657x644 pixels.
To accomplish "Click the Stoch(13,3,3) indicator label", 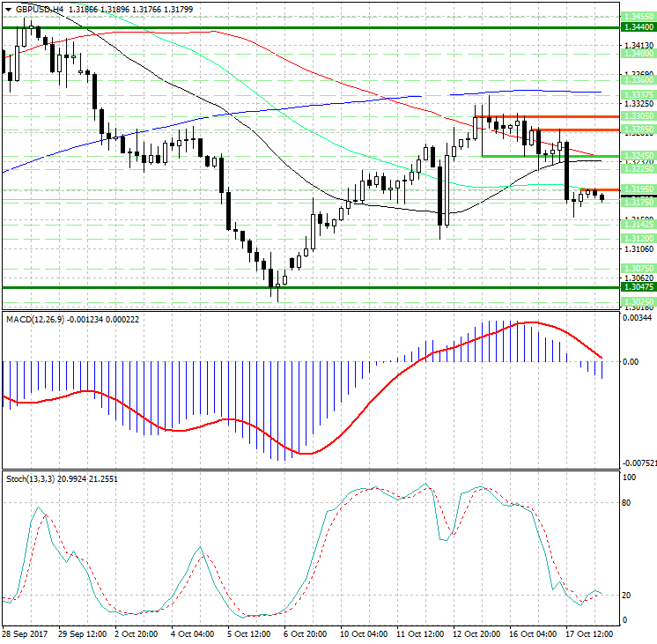I will coord(30,478).
